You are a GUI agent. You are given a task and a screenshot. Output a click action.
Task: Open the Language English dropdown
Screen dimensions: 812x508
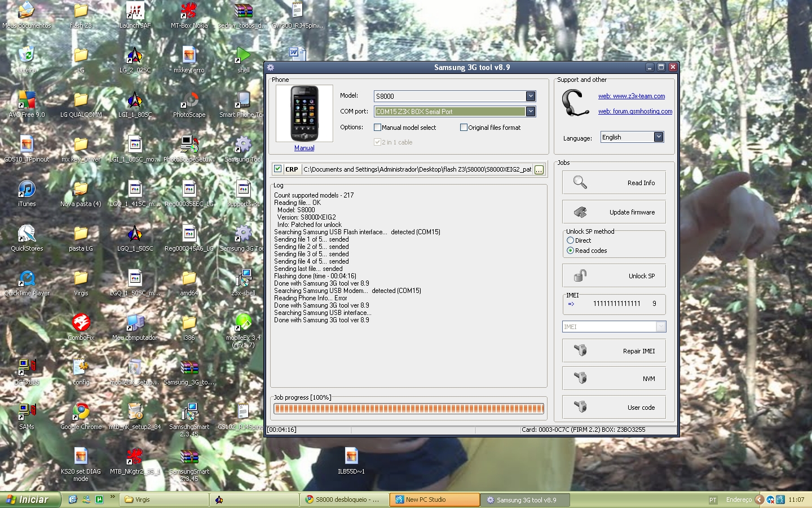tap(658, 137)
